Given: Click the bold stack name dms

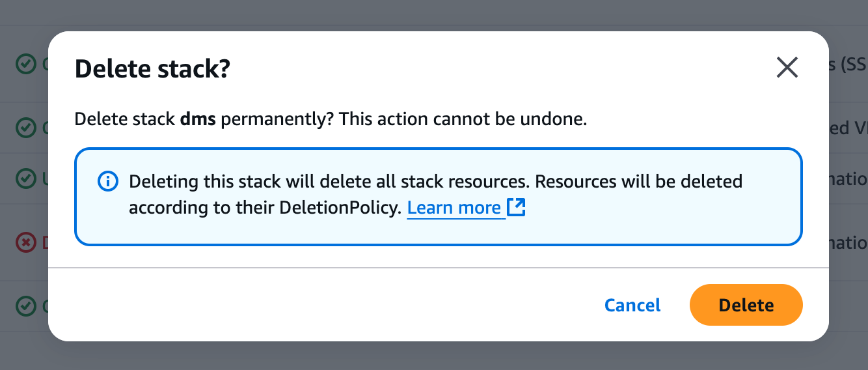Looking at the screenshot, I should pyautogui.click(x=198, y=119).
